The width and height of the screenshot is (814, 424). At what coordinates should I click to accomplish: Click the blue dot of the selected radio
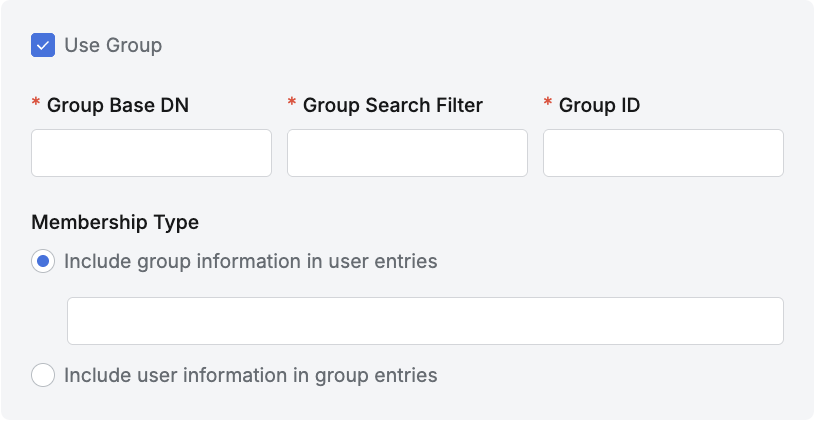(43, 262)
